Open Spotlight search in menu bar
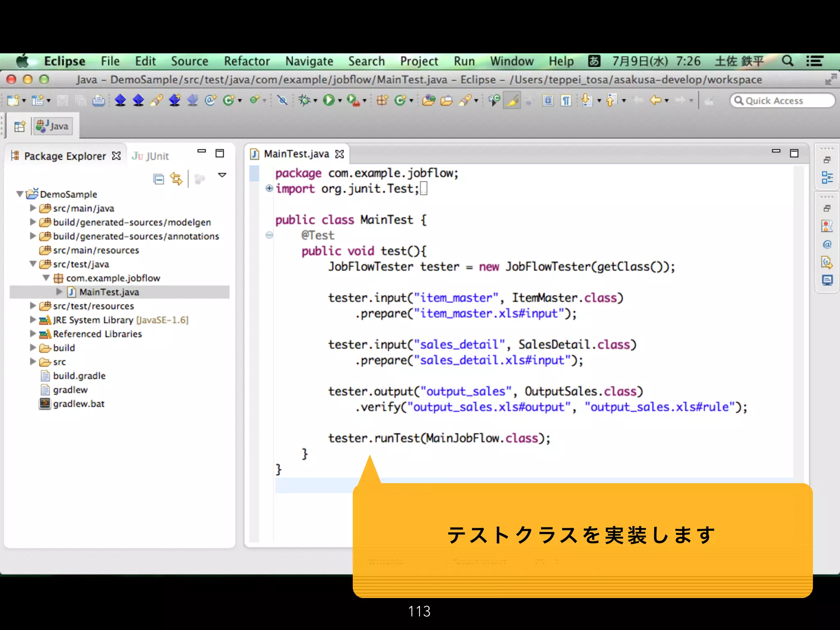The image size is (840, 630). [787, 62]
